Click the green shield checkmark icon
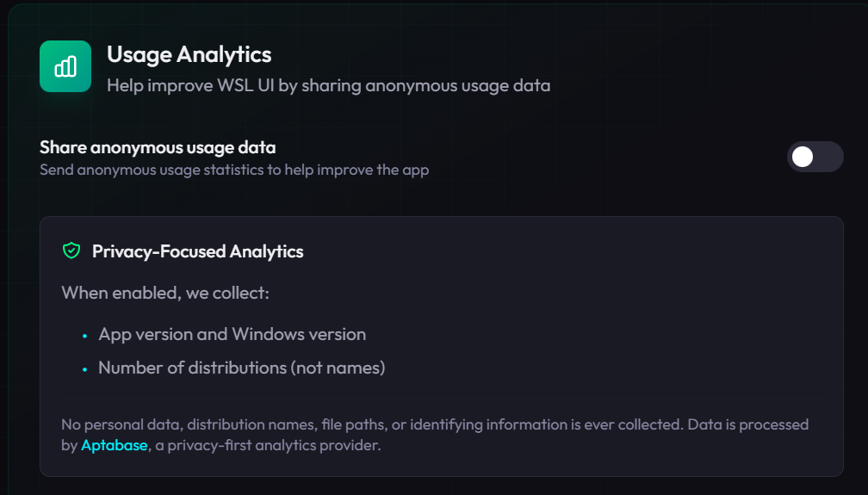Image resolution: width=868 pixels, height=495 pixels. (71, 251)
